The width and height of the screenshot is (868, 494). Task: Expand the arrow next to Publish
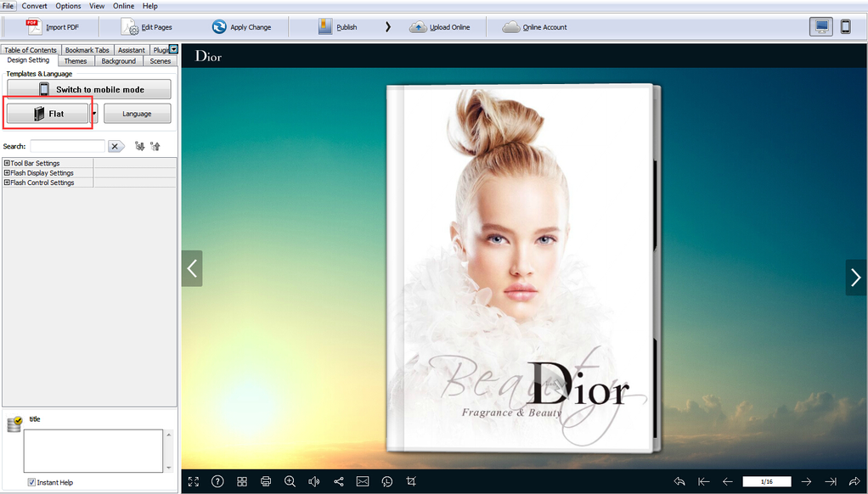tap(388, 26)
